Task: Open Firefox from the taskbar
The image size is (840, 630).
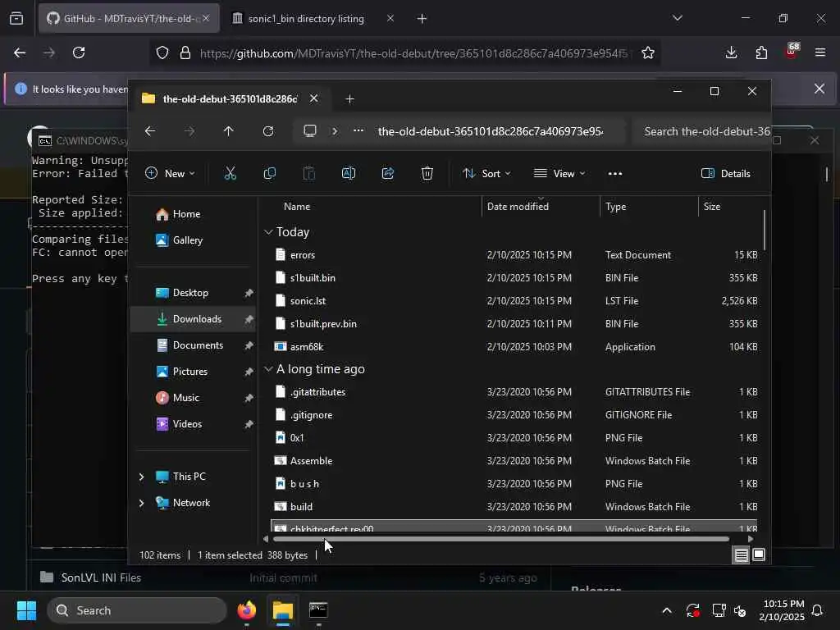Action: (x=246, y=610)
